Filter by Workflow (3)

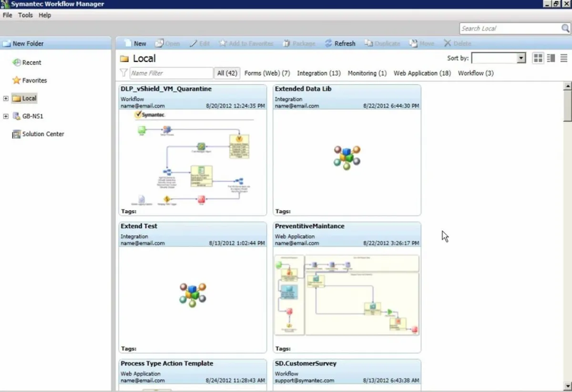click(x=476, y=73)
